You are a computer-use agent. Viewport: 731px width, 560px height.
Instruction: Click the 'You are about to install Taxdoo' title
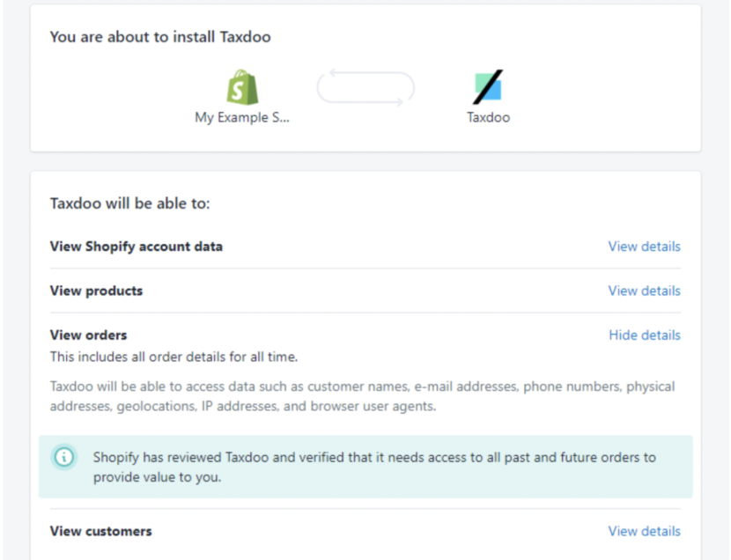pyautogui.click(x=160, y=37)
